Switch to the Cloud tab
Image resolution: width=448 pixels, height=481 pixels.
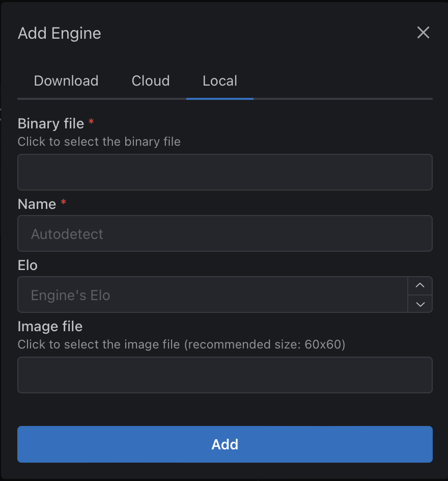(x=150, y=81)
